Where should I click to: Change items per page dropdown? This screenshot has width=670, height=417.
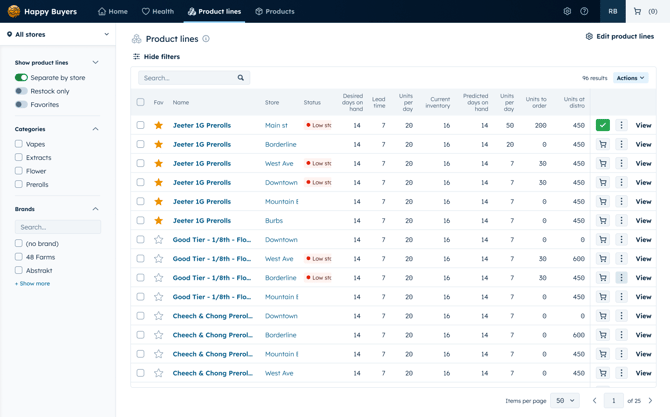pos(564,400)
